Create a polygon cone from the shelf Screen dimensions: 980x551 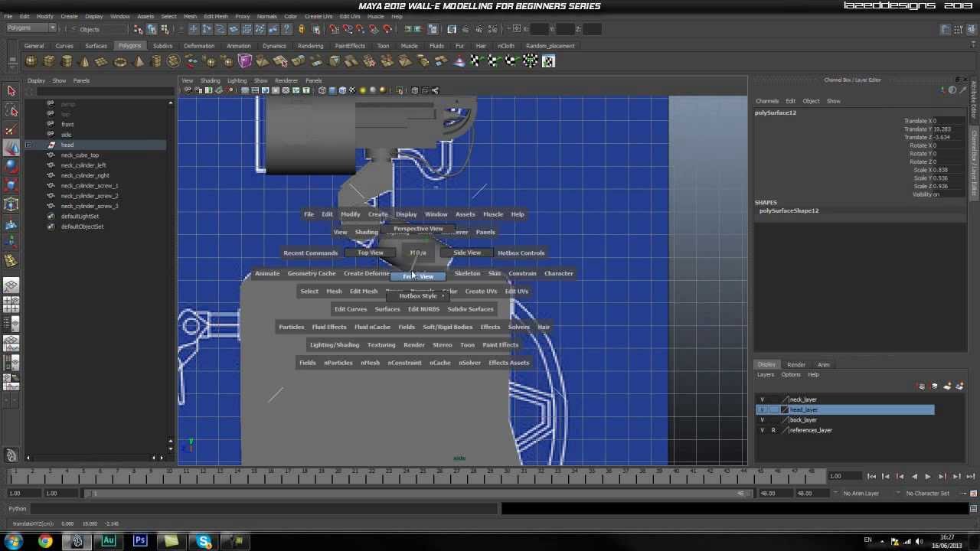[84, 61]
